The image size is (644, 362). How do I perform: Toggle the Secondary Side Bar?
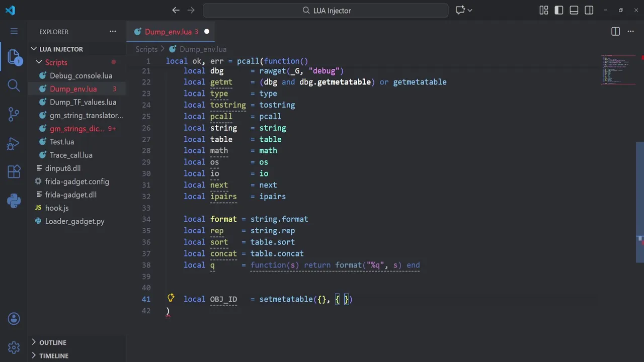pyautogui.click(x=589, y=10)
